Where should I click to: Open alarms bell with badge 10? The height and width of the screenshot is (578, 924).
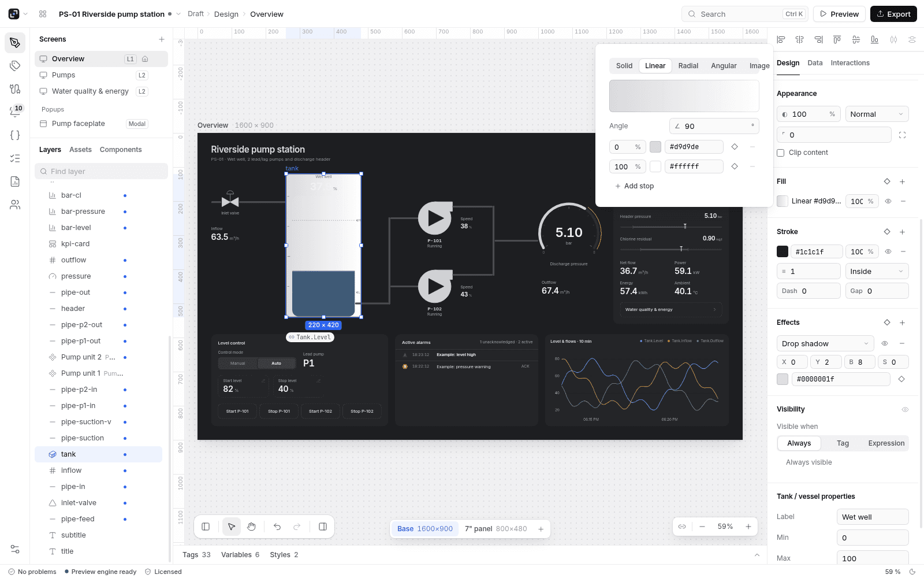[x=15, y=112]
